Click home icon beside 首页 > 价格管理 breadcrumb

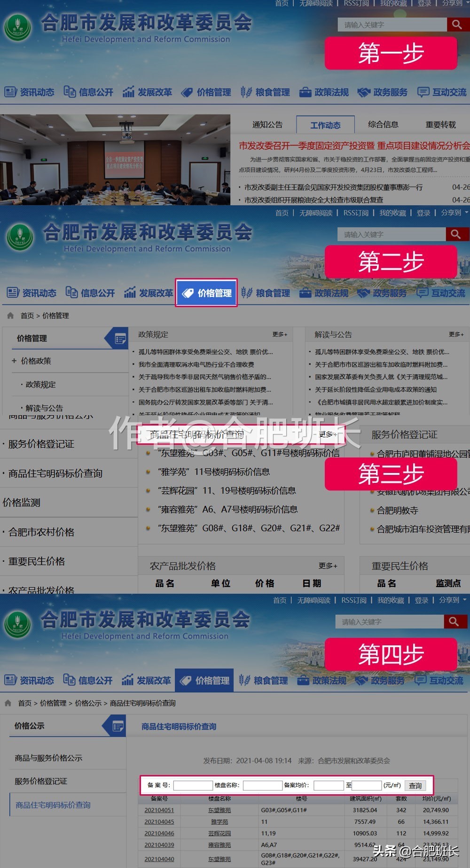coord(10,316)
